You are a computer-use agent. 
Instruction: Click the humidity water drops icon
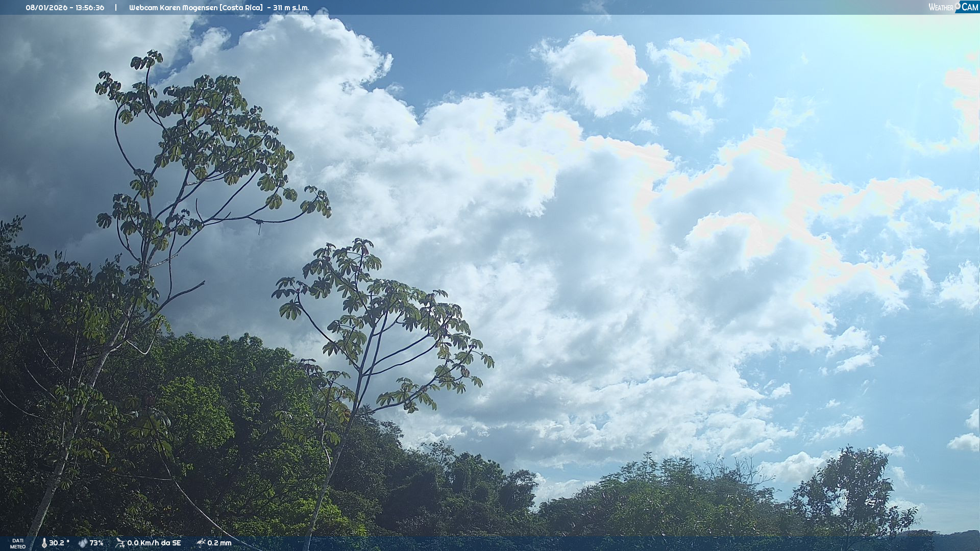tap(83, 543)
